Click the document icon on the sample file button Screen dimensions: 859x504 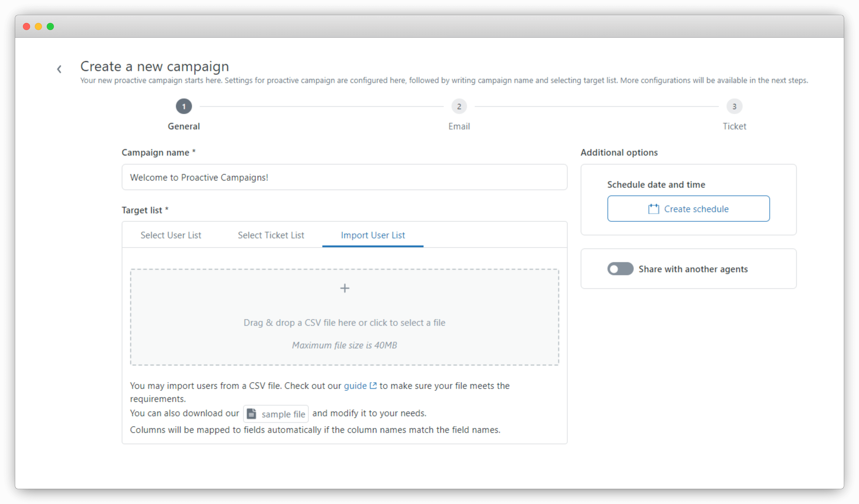tap(252, 413)
